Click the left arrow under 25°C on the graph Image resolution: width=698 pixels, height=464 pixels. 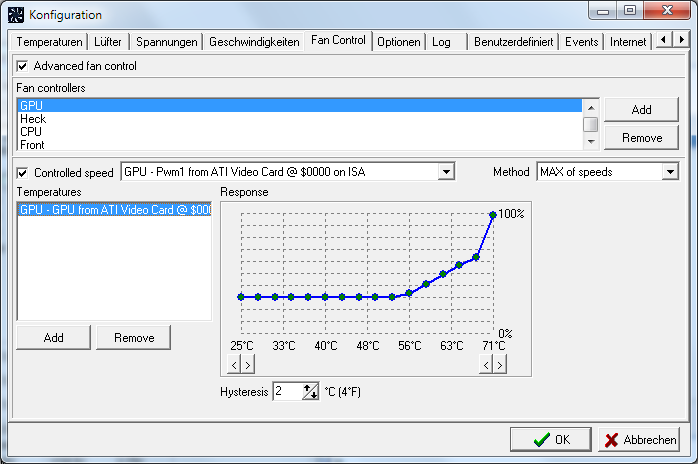point(234,365)
